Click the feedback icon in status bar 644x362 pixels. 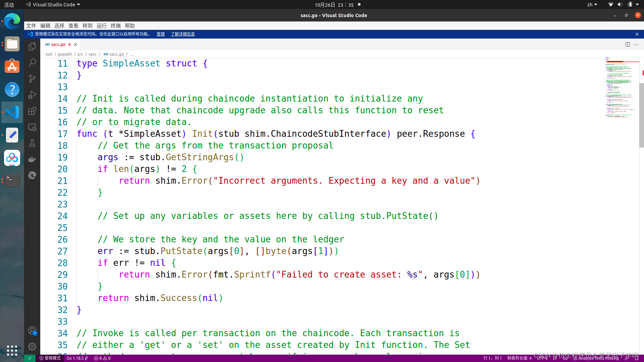click(x=627, y=358)
